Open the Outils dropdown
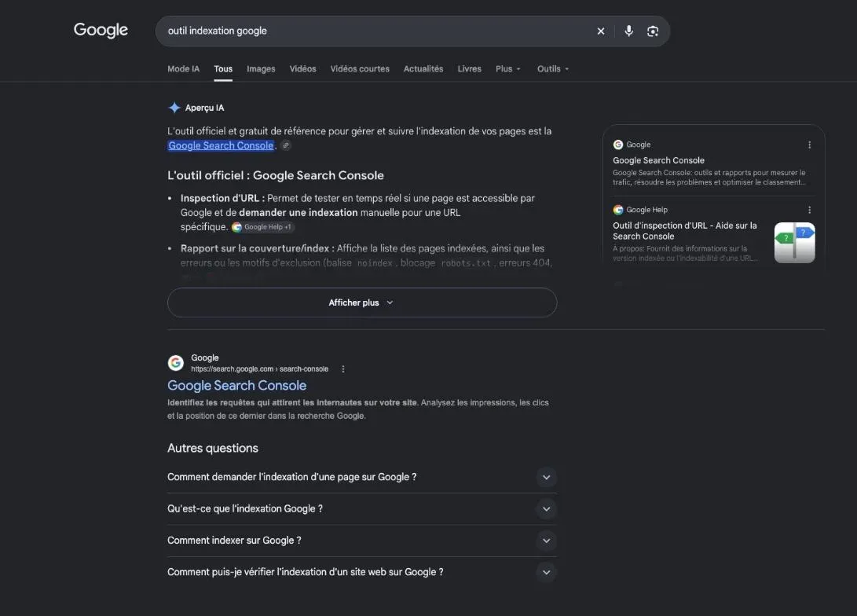The width and height of the screenshot is (857, 616). 552,69
